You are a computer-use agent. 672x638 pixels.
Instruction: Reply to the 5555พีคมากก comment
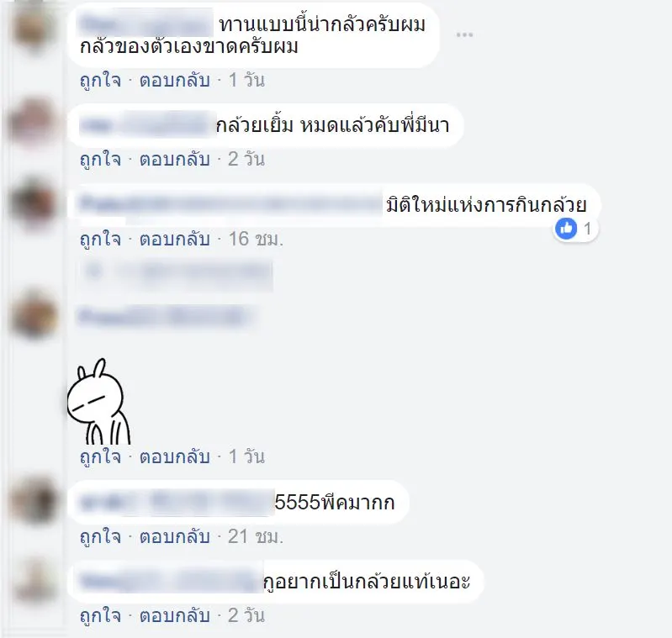tap(175, 536)
